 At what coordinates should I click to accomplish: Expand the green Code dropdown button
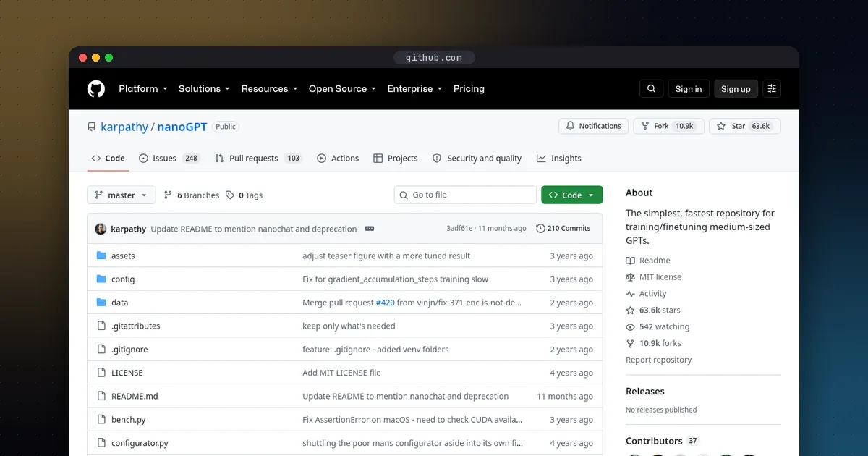click(x=571, y=195)
